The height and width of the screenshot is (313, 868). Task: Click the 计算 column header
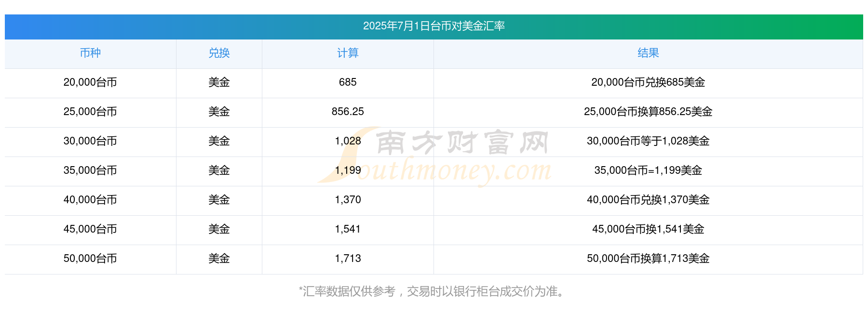(348, 53)
